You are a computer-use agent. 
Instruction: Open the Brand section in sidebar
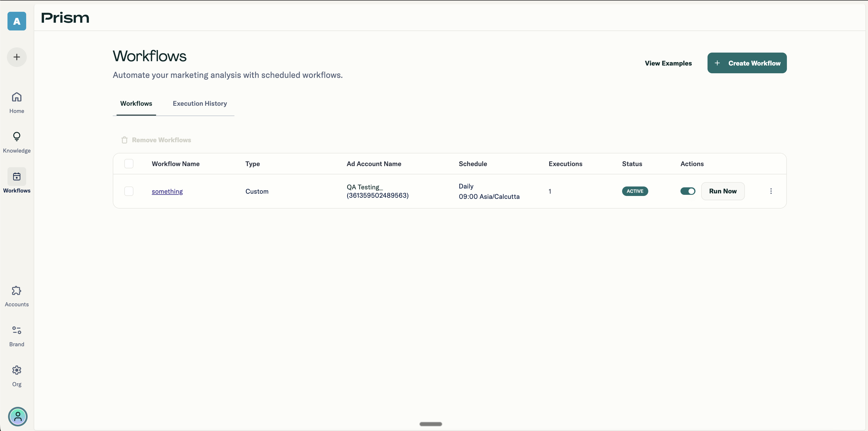click(16, 336)
